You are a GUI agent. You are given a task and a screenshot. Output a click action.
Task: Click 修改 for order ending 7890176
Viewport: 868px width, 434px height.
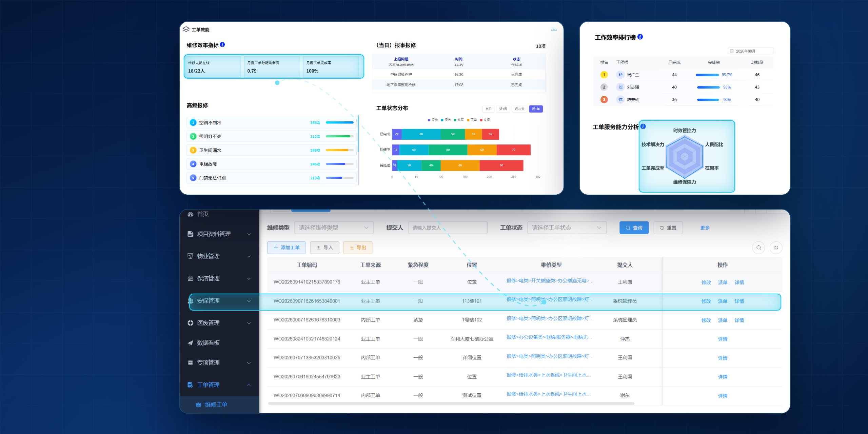706,282
